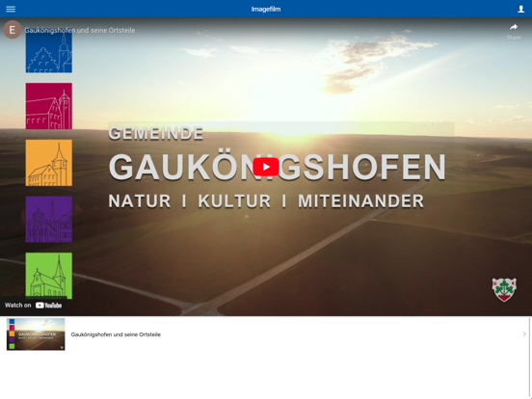Viewport: 532px width, 399px height.
Task: Open the hamburger menu
Action: 11,10
